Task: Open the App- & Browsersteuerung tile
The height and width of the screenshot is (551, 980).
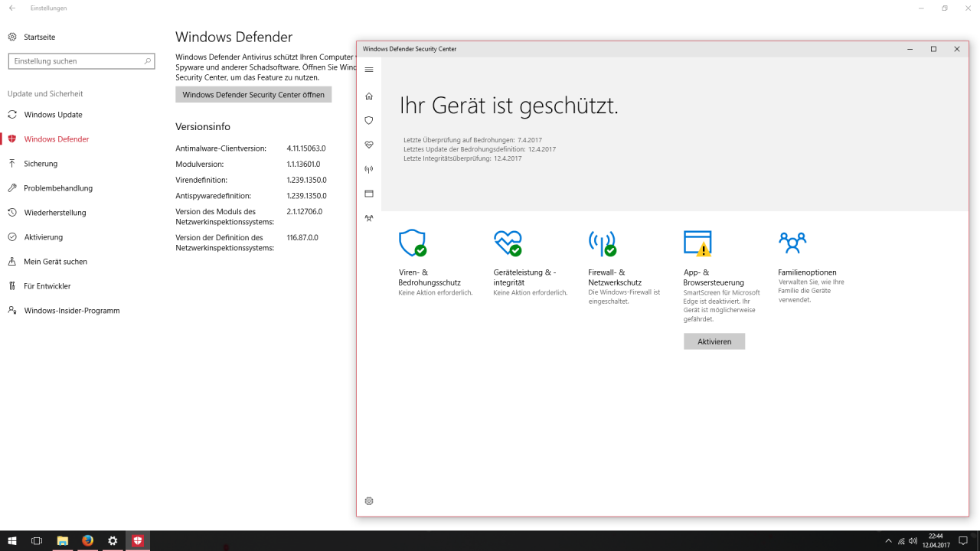Action: 722,276
